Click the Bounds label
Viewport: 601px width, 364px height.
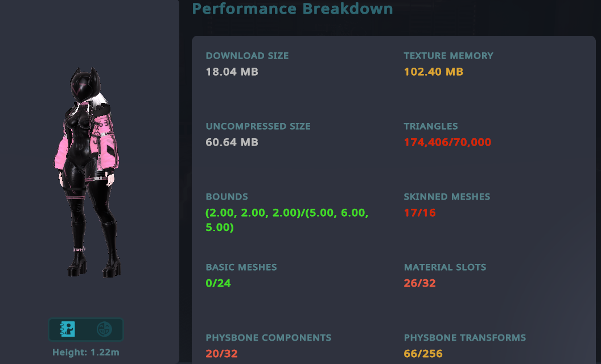tap(227, 197)
